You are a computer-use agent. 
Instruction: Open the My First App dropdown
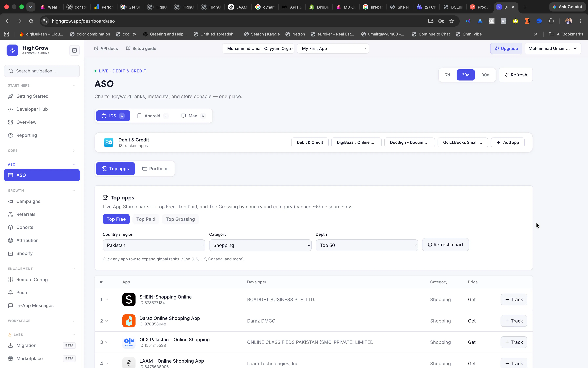333,48
